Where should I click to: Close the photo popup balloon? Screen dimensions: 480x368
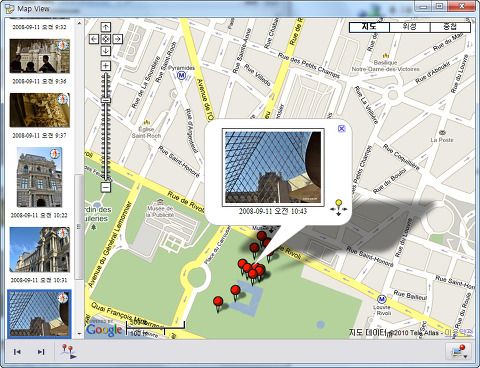tap(341, 129)
